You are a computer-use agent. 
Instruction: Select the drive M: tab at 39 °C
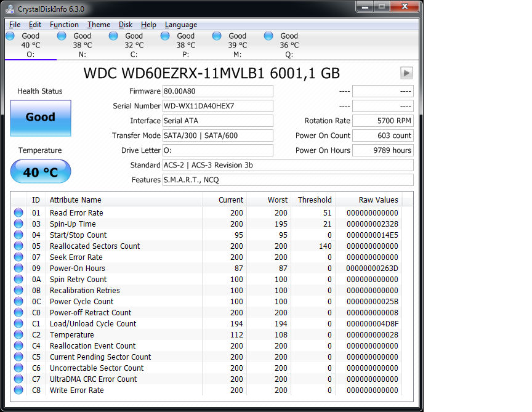point(237,45)
